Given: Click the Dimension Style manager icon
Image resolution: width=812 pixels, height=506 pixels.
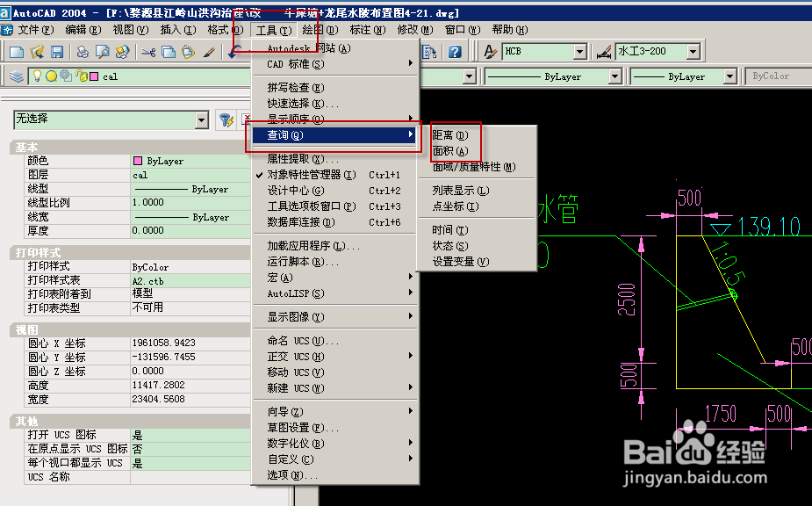Looking at the screenshot, I should (x=604, y=52).
